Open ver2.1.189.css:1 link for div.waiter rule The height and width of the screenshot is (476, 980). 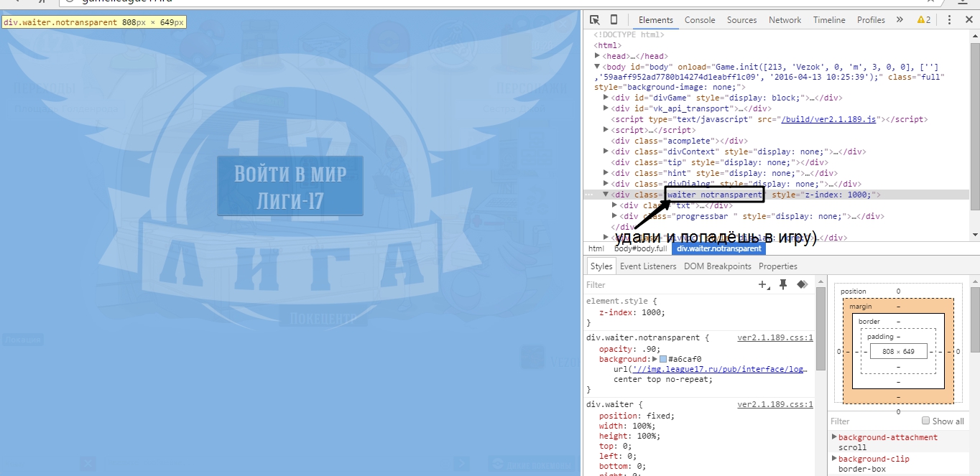(x=775, y=404)
